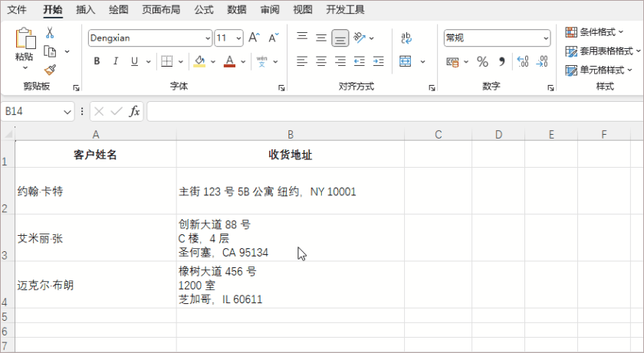
Task: Click the Insert Function fx icon
Action: click(134, 112)
